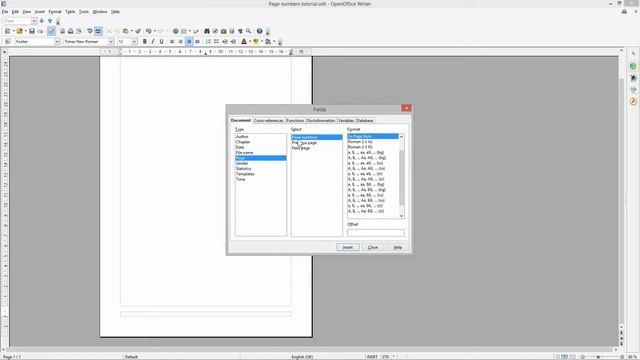Toggle Italic formatting
Screen dimensions: 640x360
tap(153, 42)
